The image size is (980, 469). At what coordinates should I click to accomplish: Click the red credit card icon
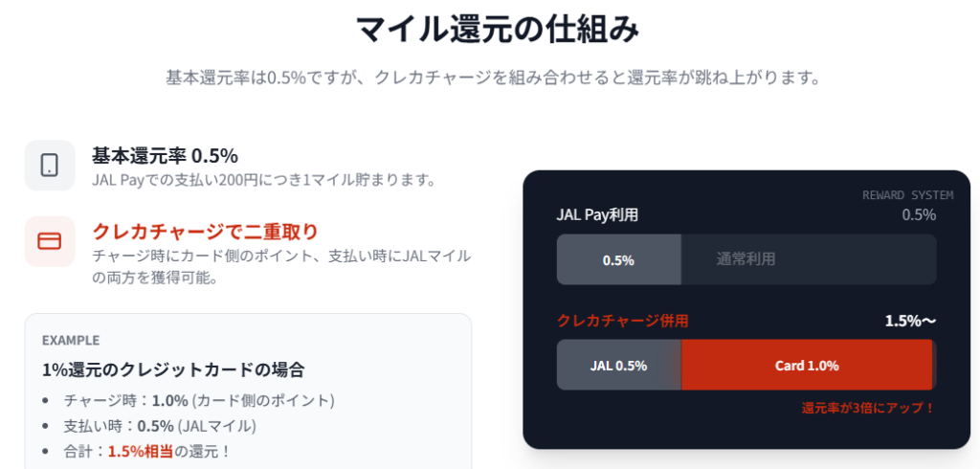click(x=50, y=241)
